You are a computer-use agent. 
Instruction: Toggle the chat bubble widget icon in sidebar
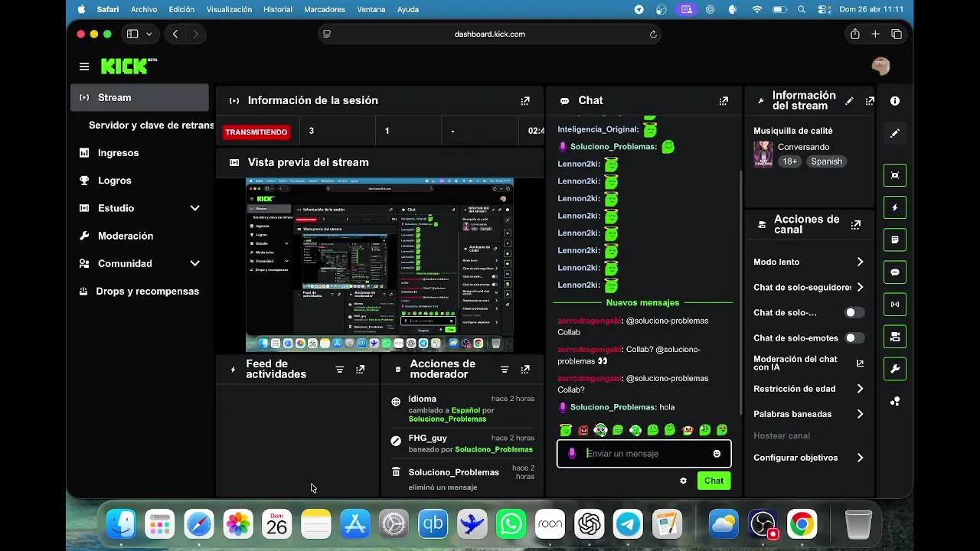tap(895, 272)
